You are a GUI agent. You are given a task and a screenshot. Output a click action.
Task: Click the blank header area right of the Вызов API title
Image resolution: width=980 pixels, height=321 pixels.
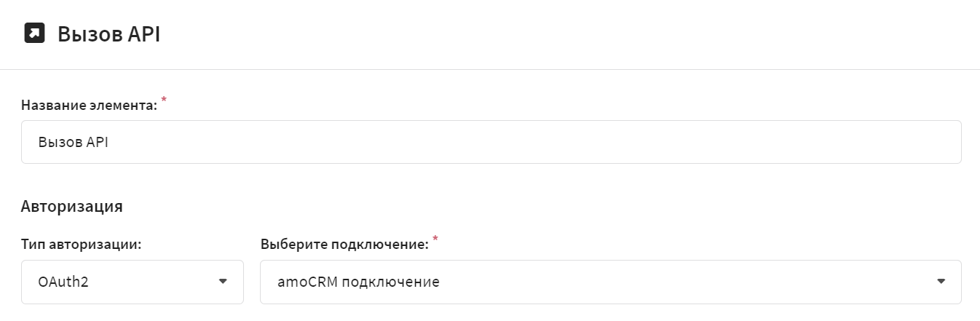(x=568, y=34)
